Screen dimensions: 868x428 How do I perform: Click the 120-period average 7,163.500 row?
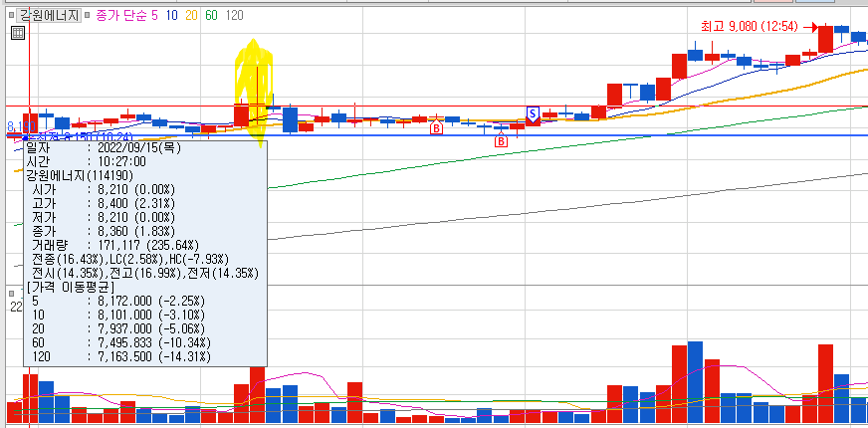pos(121,356)
